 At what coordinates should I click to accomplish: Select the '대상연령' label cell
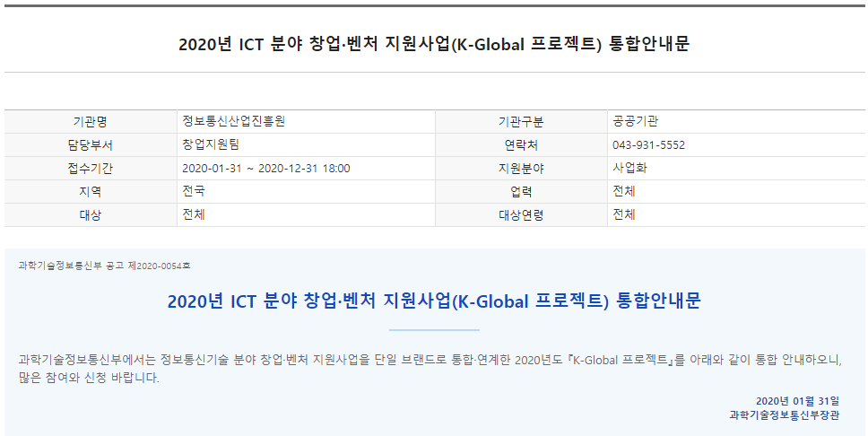(521, 215)
